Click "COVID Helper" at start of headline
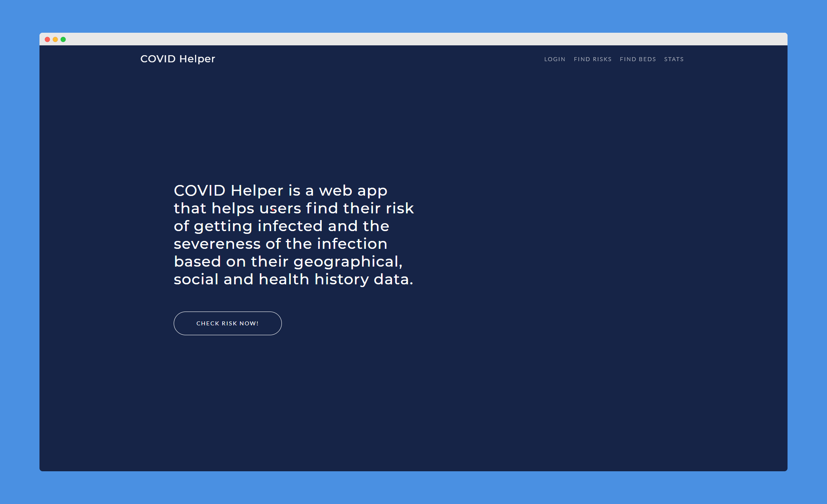The width and height of the screenshot is (827, 504). coord(228,191)
